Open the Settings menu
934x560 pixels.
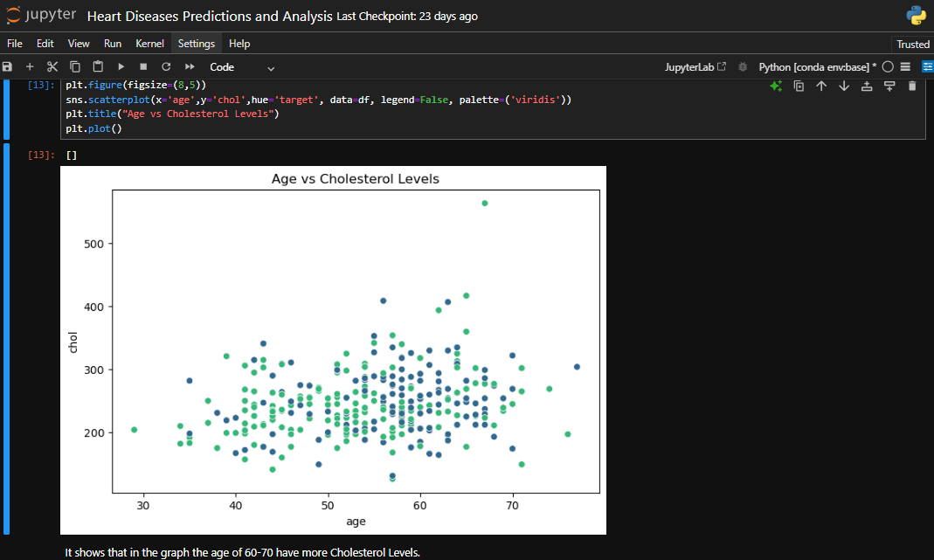tap(196, 44)
